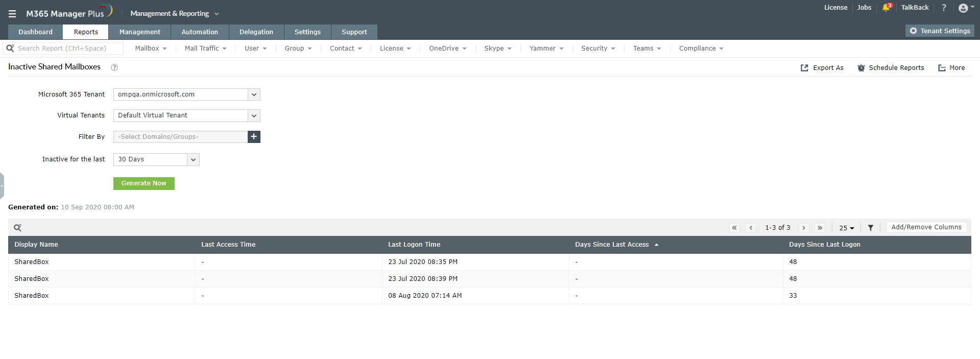The width and height of the screenshot is (980, 359).
Task: Click the table filter funnel icon
Action: 871,228
